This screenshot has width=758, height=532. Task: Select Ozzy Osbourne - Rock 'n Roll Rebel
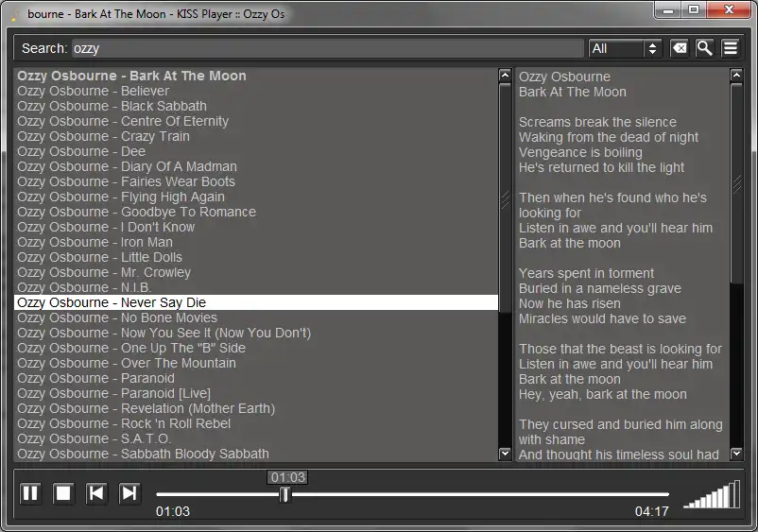click(x=256, y=423)
